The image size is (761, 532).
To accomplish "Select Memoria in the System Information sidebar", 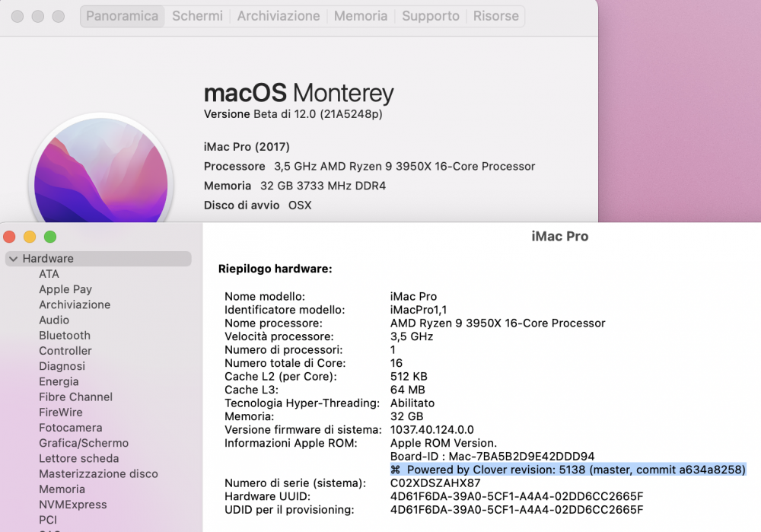I will (x=62, y=489).
